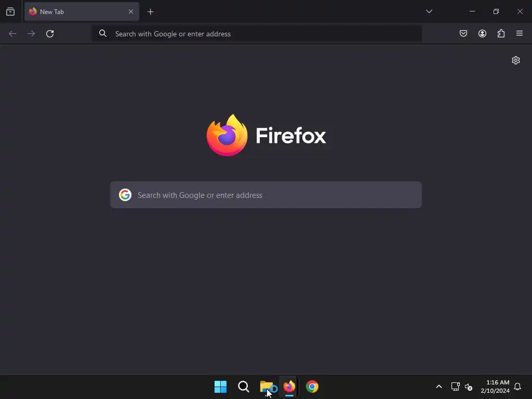Expand the list all tabs chevron
532x399 pixels.
429,11
